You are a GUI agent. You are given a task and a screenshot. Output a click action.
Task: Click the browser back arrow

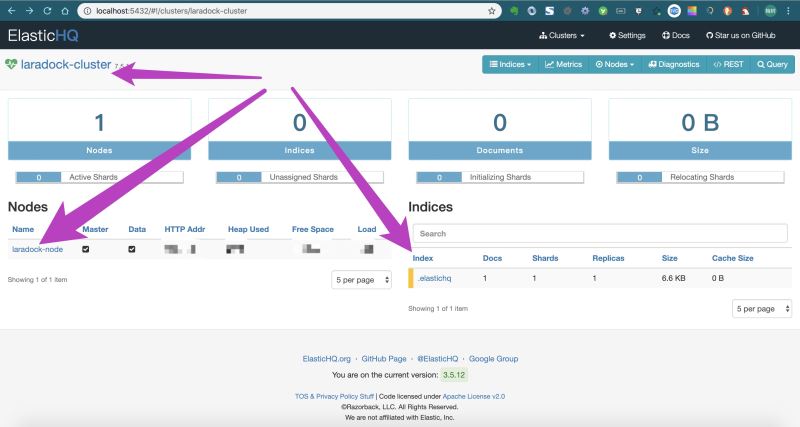tap(10, 11)
